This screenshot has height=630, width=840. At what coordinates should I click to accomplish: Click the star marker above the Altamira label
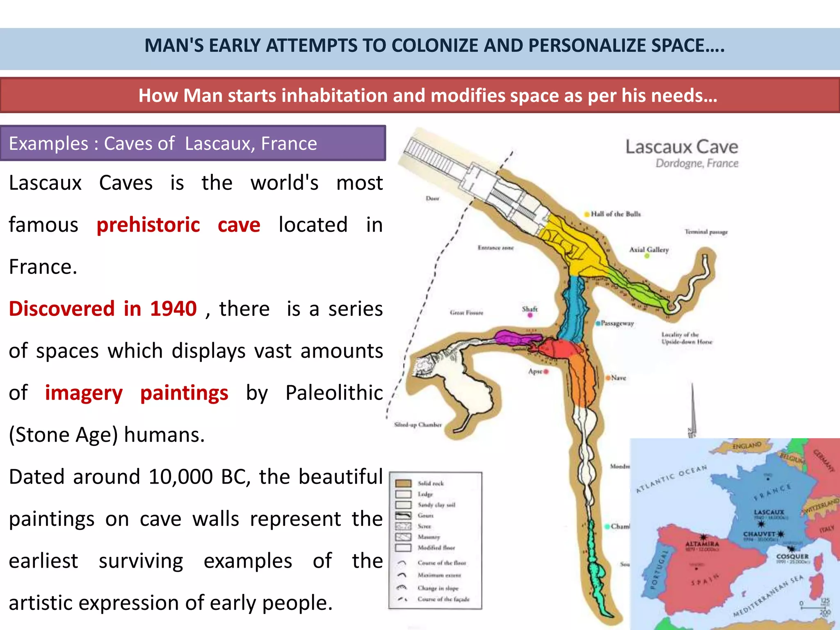click(x=704, y=537)
